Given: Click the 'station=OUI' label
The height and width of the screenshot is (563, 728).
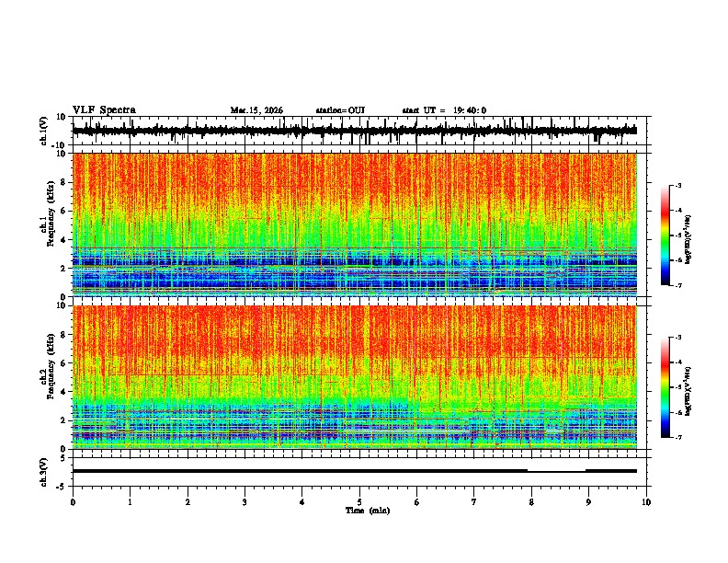Looking at the screenshot, I should click(340, 110).
